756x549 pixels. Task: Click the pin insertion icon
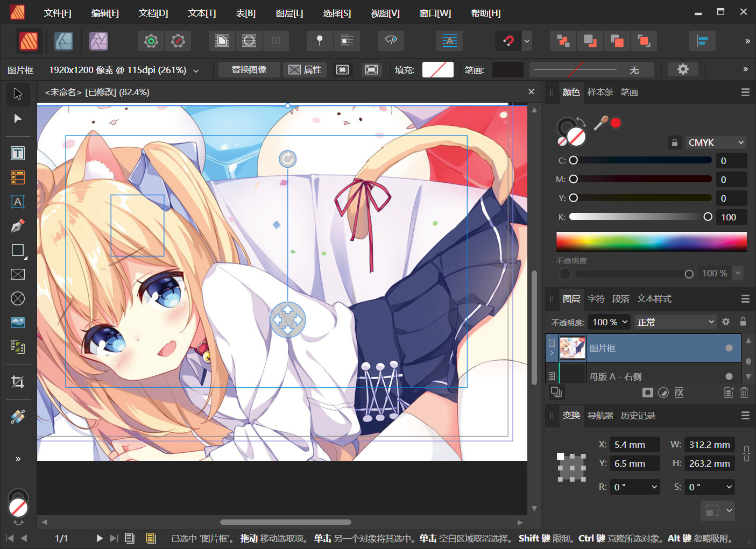click(x=320, y=41)
